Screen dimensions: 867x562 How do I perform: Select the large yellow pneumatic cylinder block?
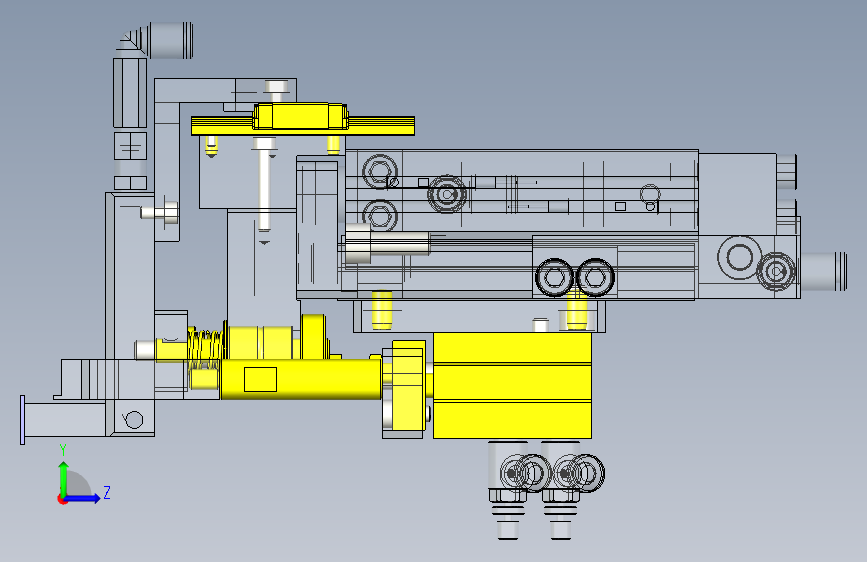pyautogui.click(x=512, y=386)
